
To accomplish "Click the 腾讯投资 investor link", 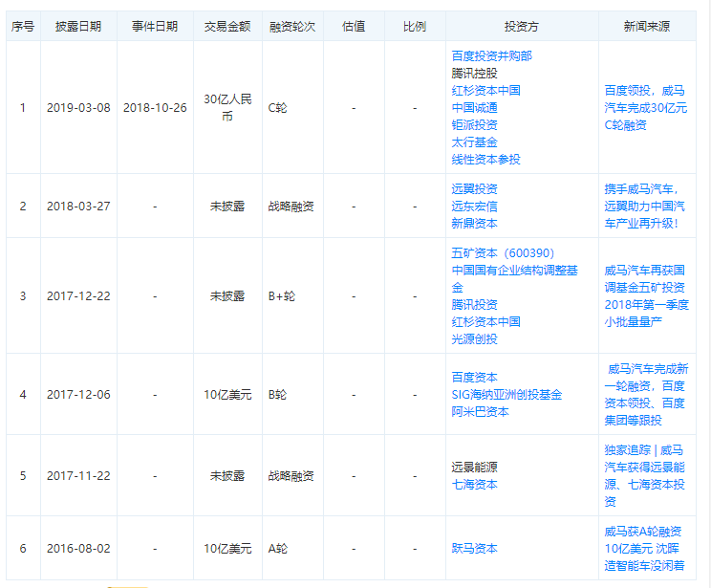I will pos(474,304).
